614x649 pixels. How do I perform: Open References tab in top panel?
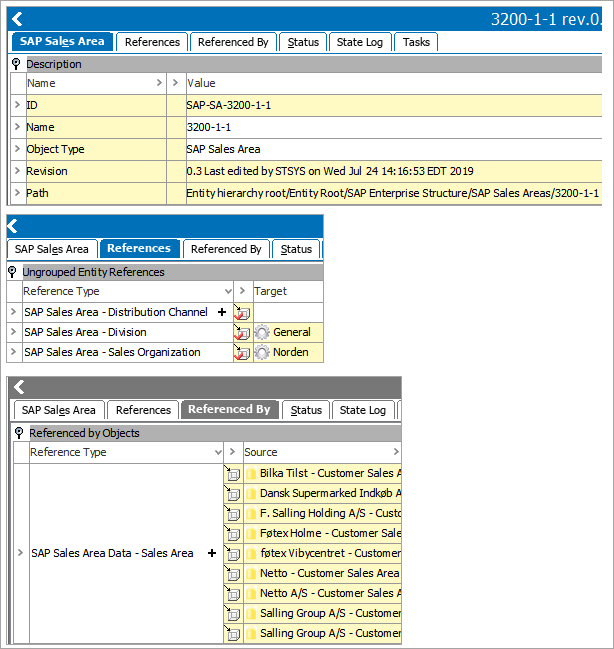[x=152, y=42]
